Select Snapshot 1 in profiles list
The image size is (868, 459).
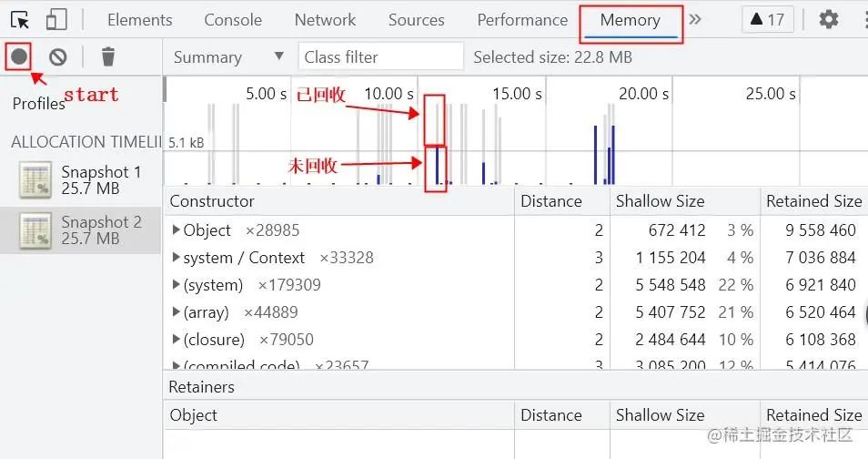click(x=81, y=180)
